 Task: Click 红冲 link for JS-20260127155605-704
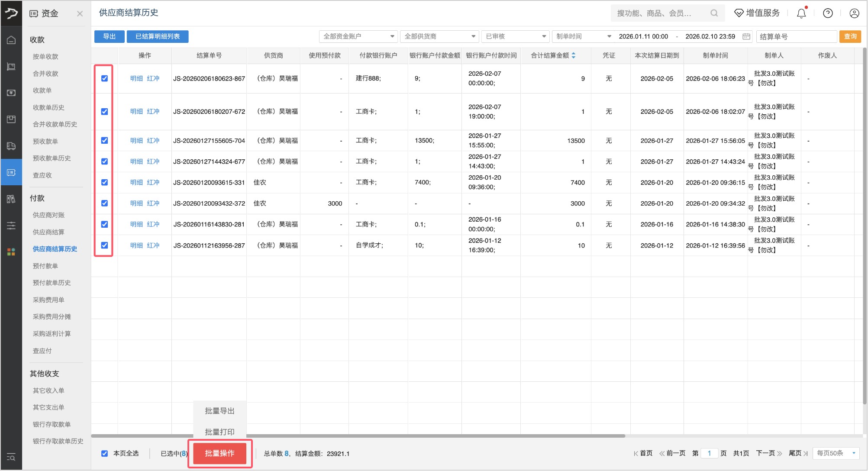click(153, 141)
